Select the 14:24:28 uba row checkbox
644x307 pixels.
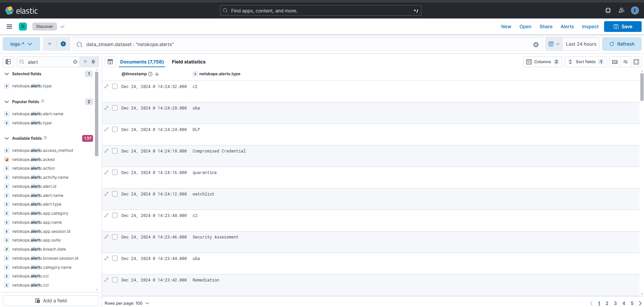click(115, 108)
